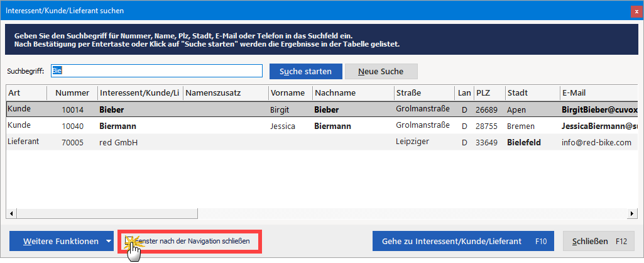Click the E-Mail column header
This screenshot has width=644, height=263.
coord(599,93)
